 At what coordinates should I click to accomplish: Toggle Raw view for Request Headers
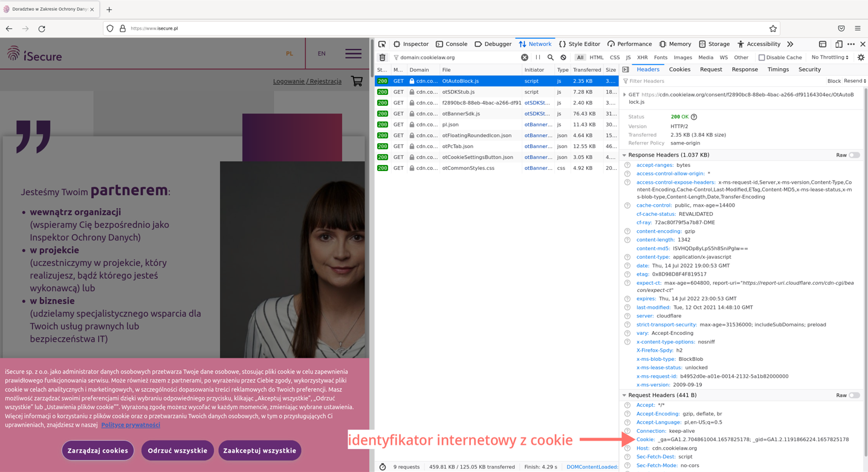853,395
